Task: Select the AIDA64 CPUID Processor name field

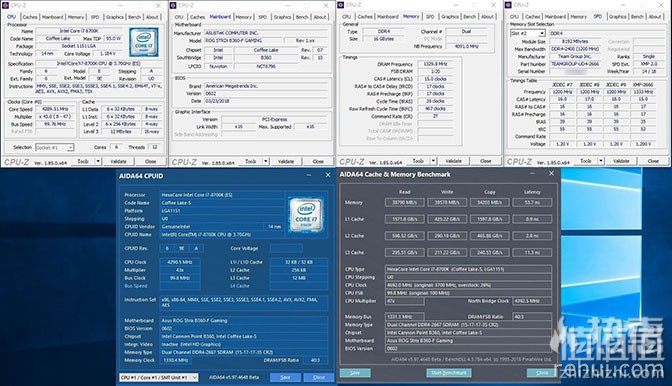Action: coord(222,195)
